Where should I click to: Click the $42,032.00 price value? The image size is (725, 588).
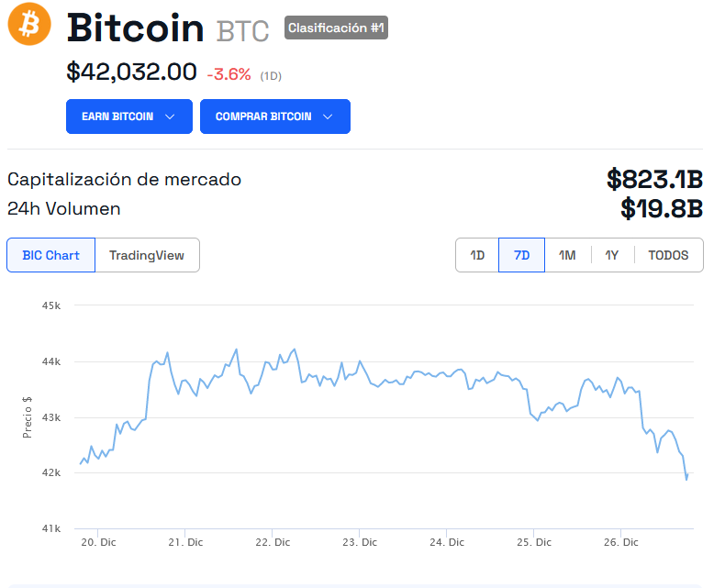tap(131, 72)
